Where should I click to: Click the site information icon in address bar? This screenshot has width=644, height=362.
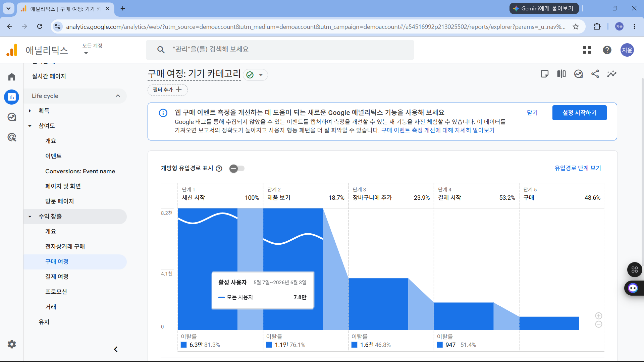coord(58,26)
